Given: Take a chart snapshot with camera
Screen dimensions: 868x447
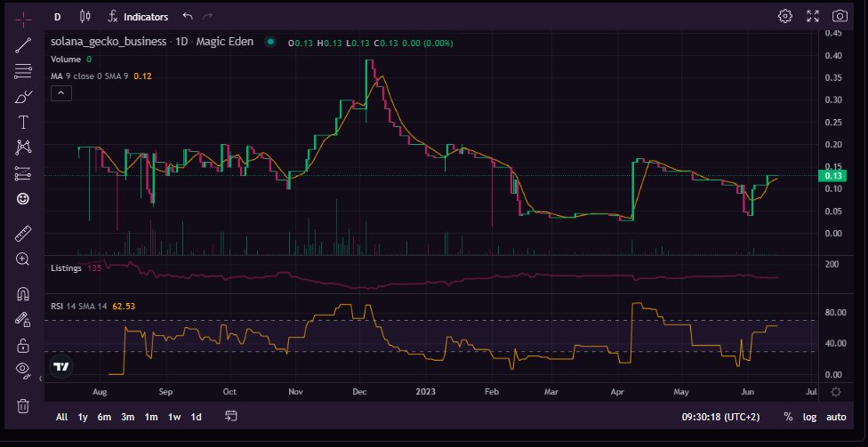Looking at the screenshot, I should pyautogui.click(x=840, y=16).
